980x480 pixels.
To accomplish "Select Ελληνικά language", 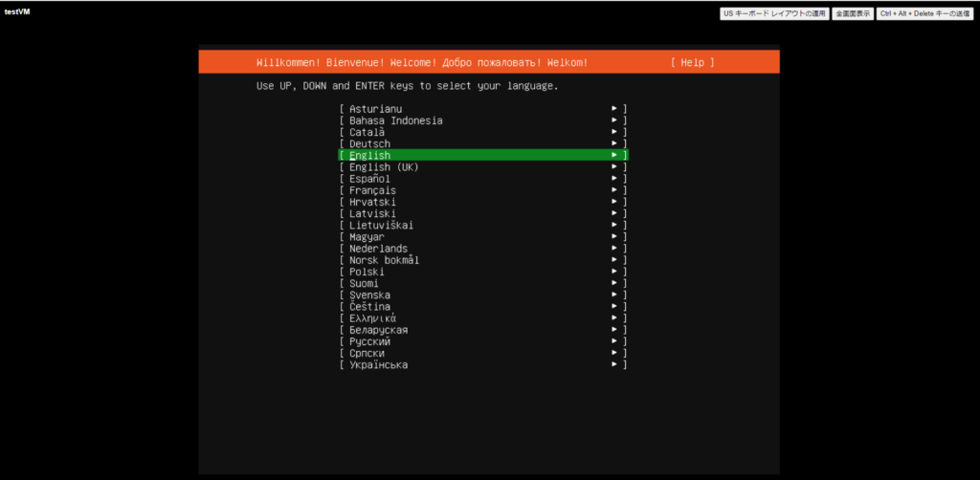I will coord(483,318).
